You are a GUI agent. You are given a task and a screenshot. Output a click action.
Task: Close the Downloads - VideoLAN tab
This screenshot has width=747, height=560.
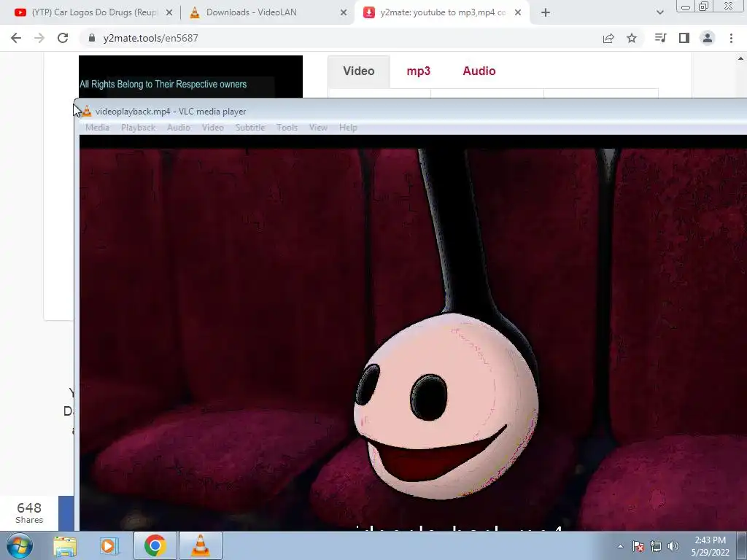point(344,13)
